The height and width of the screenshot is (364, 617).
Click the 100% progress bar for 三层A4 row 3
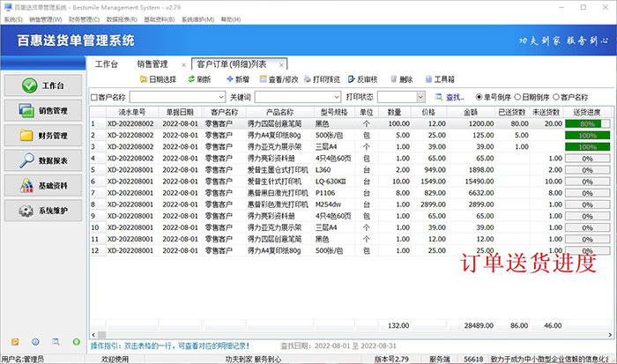tap(588, 147)
